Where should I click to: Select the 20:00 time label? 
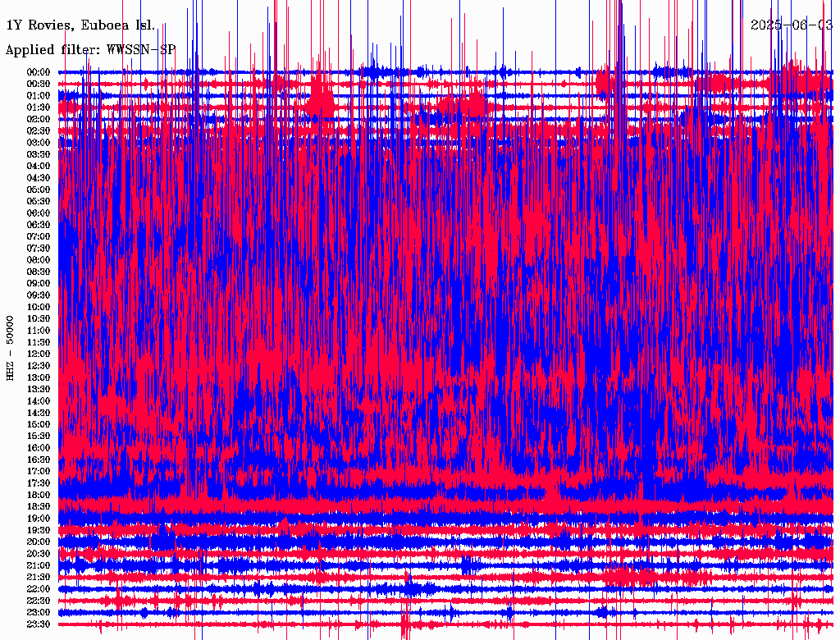click(39, 542)
